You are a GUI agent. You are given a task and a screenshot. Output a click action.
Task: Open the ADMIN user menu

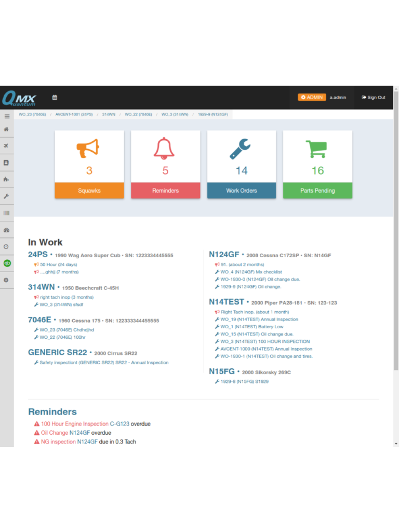pyautogui.click(x=312, y=97)
